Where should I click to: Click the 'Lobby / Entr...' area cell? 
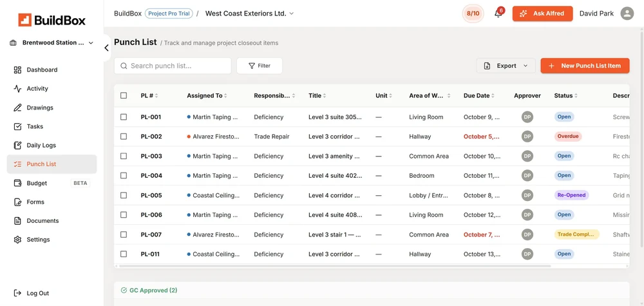click(428, 195)
